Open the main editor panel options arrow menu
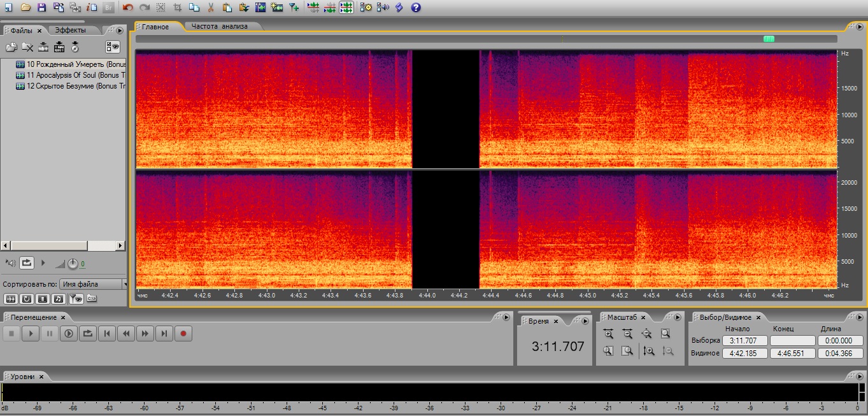The height and width of the screenshot is (416, 868). [x=860, y=27]
